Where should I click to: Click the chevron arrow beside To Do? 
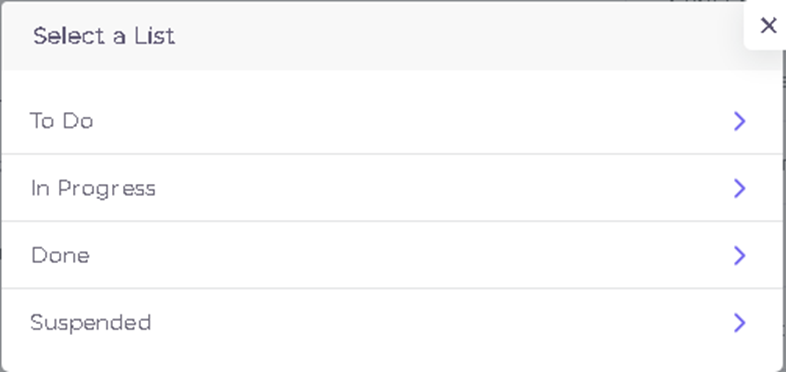(x=740, y=121)
